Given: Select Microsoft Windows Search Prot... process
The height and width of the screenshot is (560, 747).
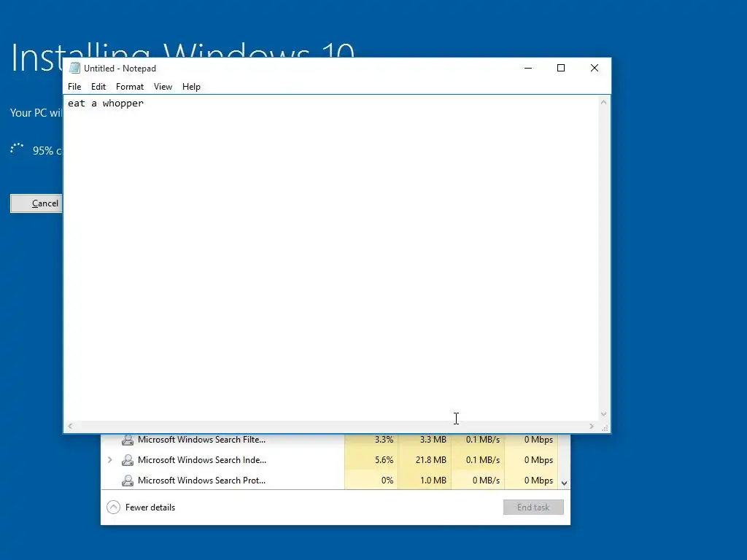Looking at the screenshot, I should (201, 481).
